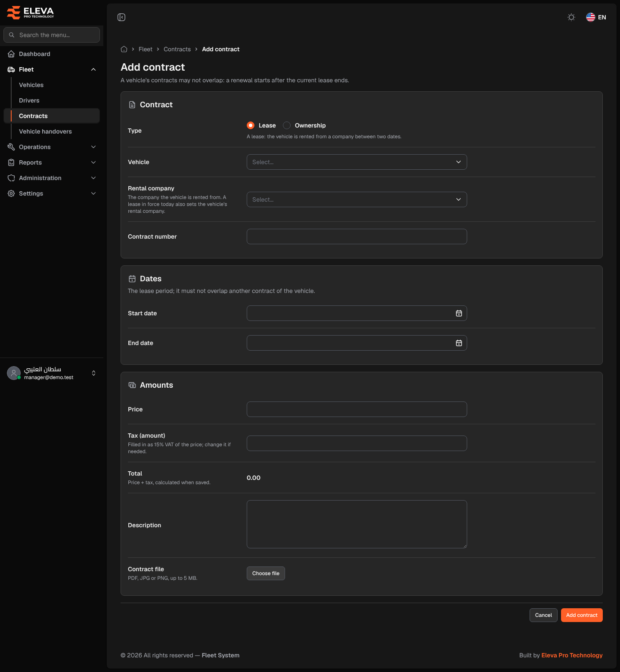Submit with the orange Add contract button
The image size is (620, 672).
pyautogui.click(x=582, y=615)
